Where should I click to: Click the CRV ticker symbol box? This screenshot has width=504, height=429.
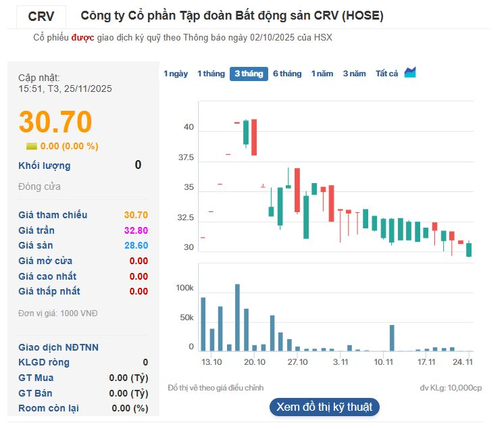tap(42, 16)
